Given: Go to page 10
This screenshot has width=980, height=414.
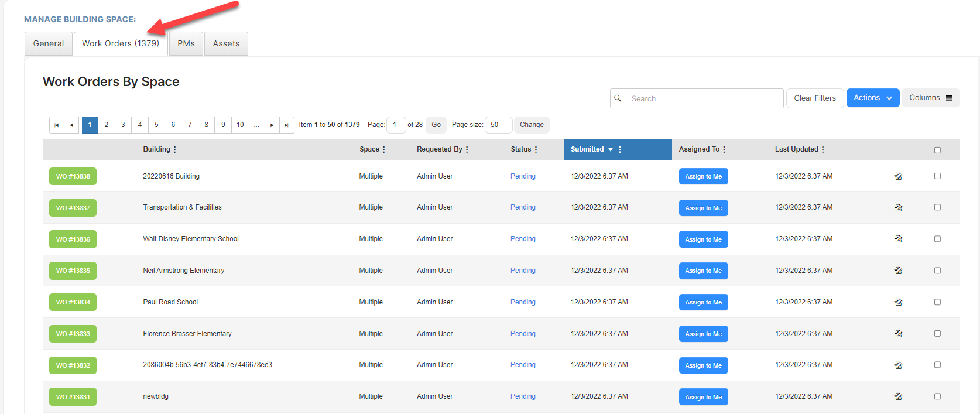Looking at the screenshot, I should pos(240,125).
